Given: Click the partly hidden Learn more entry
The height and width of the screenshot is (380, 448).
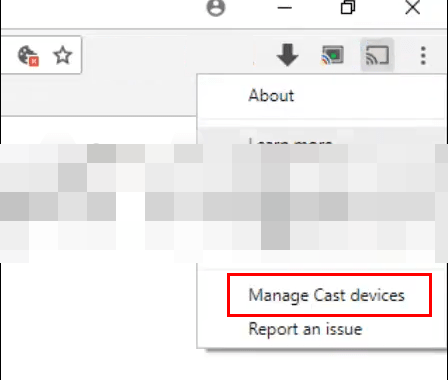Looking at the screenshot, I should pos(290,141).
